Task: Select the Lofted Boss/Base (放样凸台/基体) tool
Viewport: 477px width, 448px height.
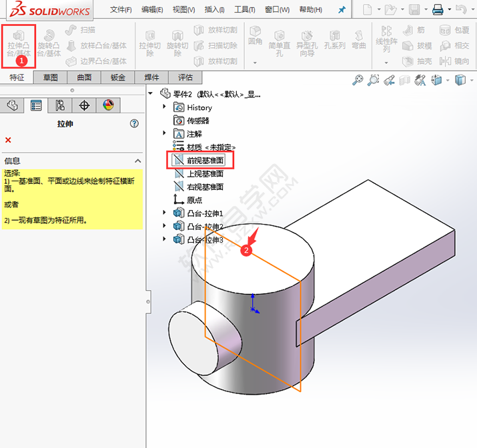Action: point(96,45)
